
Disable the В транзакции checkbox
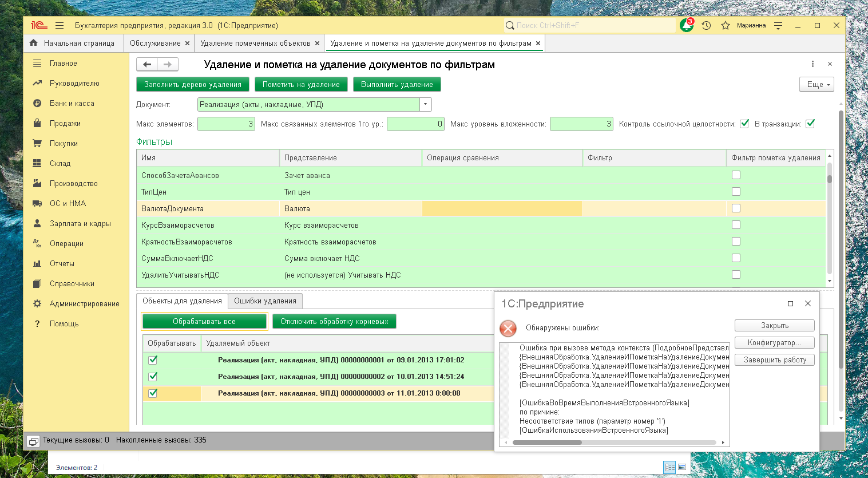[x=810, y=124]
